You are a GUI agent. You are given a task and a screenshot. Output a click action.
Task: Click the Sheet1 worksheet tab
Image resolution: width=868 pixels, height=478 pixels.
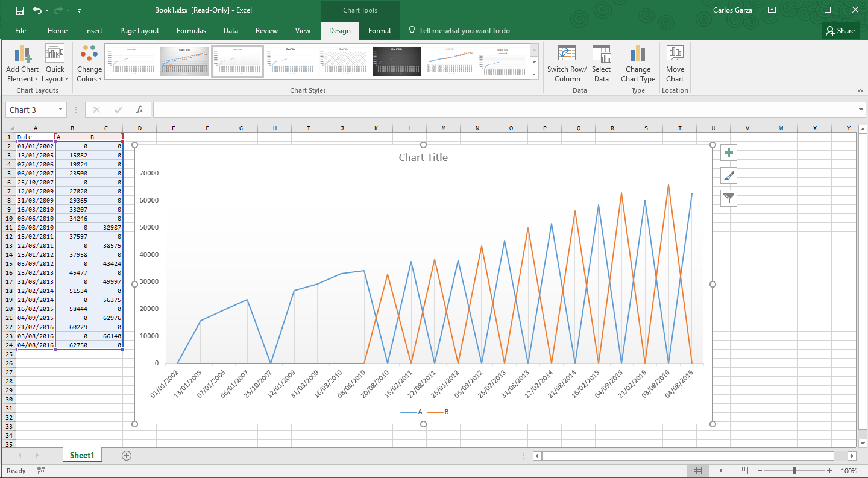pyautogui.click(x=82, y=455)
